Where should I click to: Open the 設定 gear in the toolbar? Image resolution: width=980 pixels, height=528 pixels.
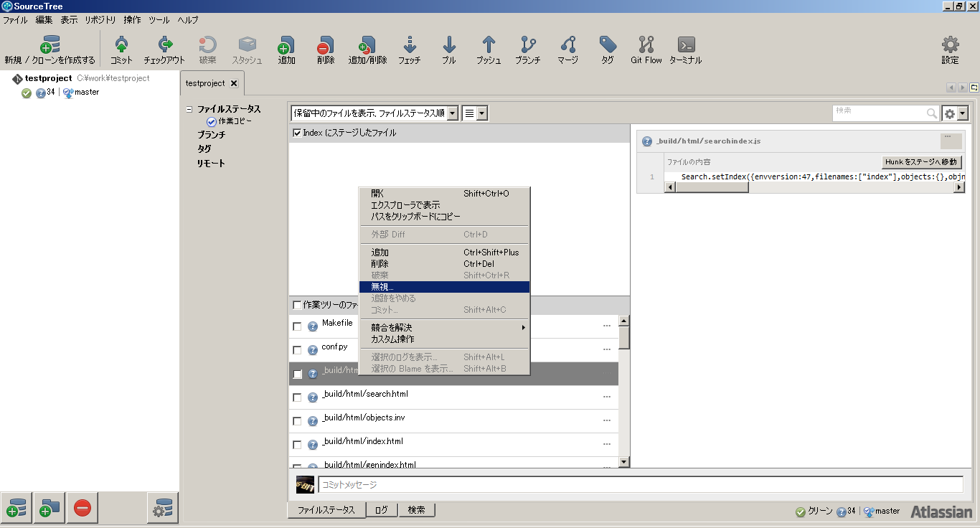(x=950, y=45)
